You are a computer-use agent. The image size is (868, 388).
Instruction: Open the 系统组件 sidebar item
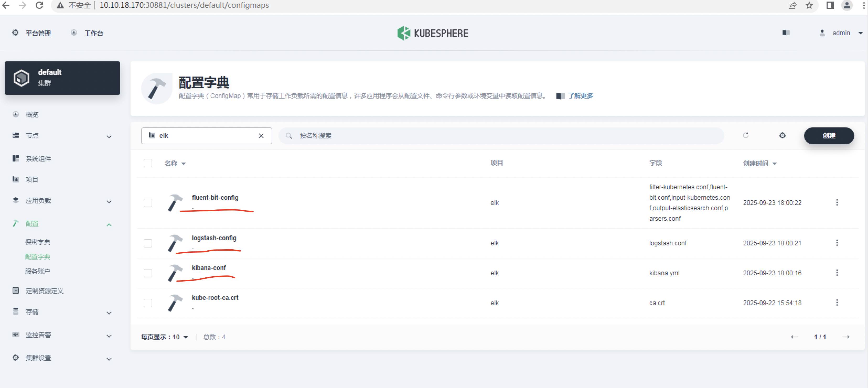[x=38, y=158]
